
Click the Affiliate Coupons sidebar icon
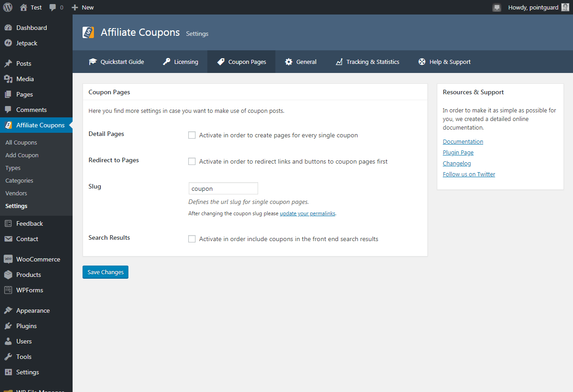[8, 125]
